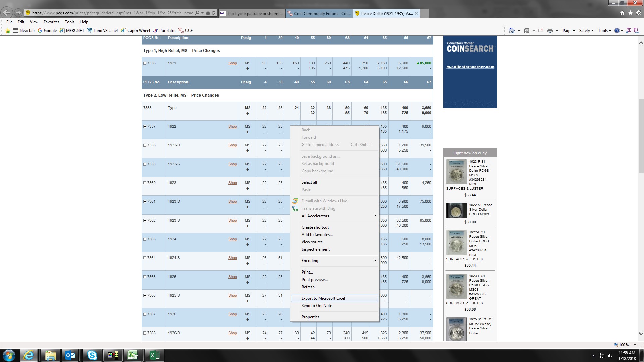This screenshot has width=644, height=362.
Task: Switch to the Coin Community Forum tab
Action: [319, 13]
